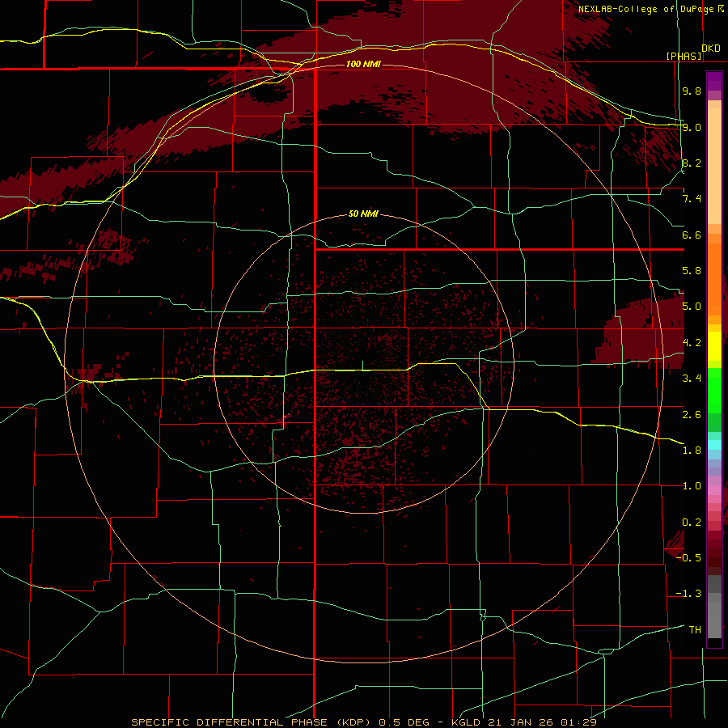728x728 pixels.
Task: Click the [PHAS] units label
Action: pyautogui.click(x=684, y=56)
